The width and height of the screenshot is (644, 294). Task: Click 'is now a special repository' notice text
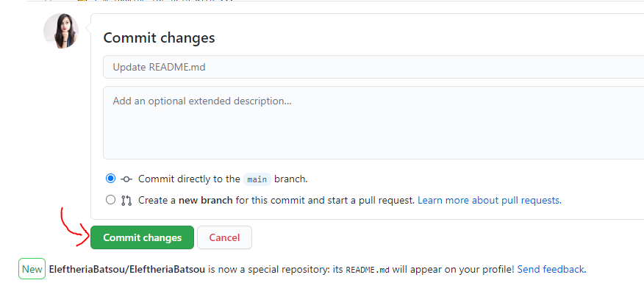click(268, 270)
